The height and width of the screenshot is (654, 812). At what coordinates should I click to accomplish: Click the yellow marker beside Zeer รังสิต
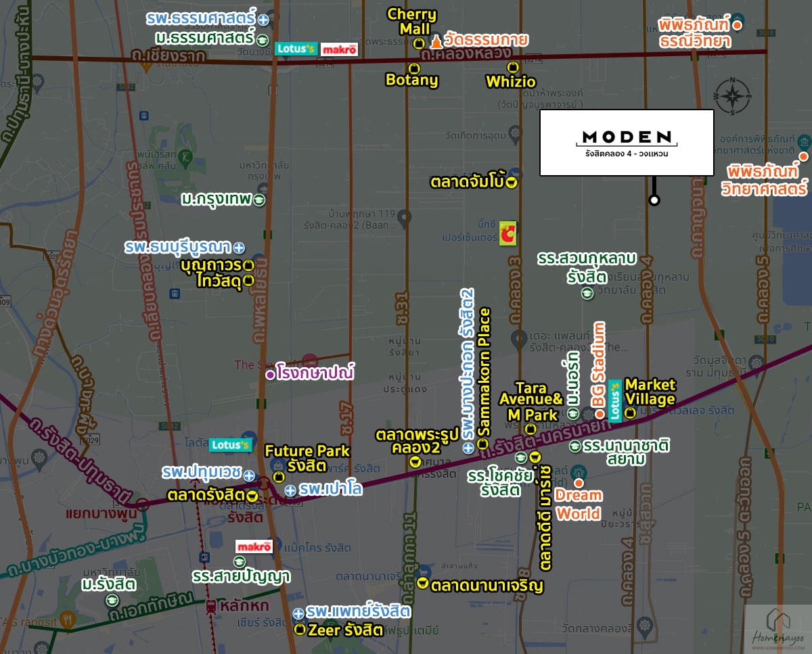[x=300, y=630]
